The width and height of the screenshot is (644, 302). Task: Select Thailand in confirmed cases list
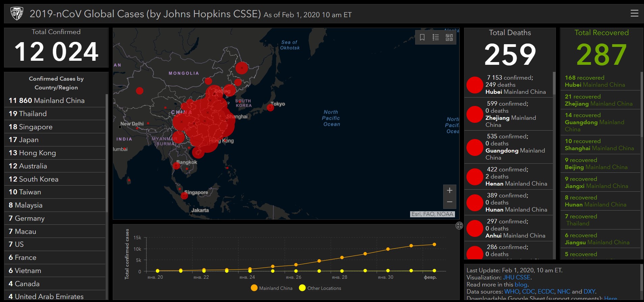(28, 114)
